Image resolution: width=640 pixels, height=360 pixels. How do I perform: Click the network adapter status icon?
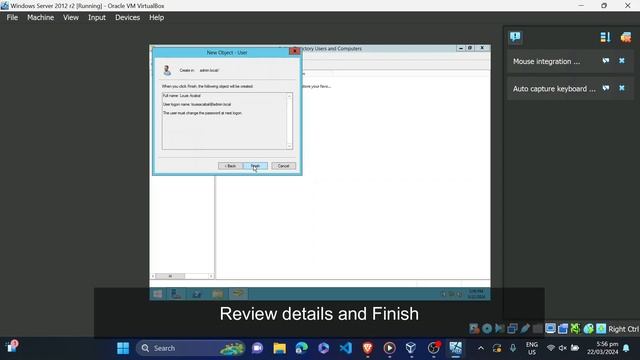[x=512, y=329]
